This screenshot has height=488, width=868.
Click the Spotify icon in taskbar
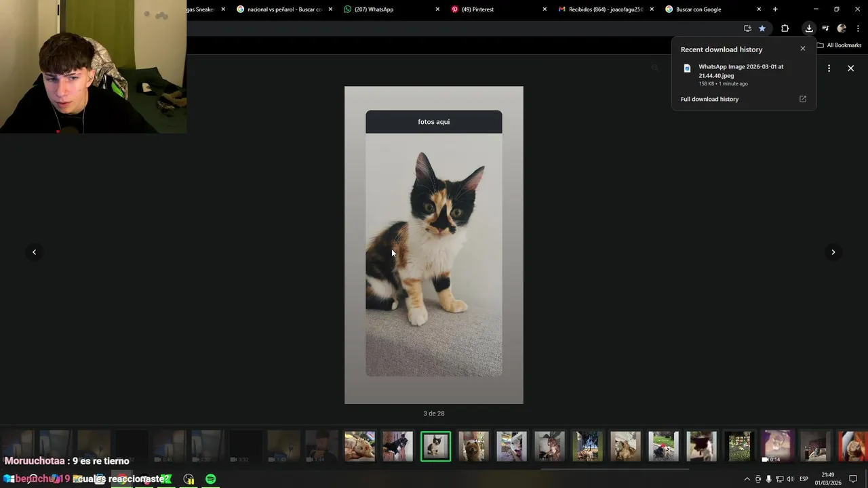(211, 479)
